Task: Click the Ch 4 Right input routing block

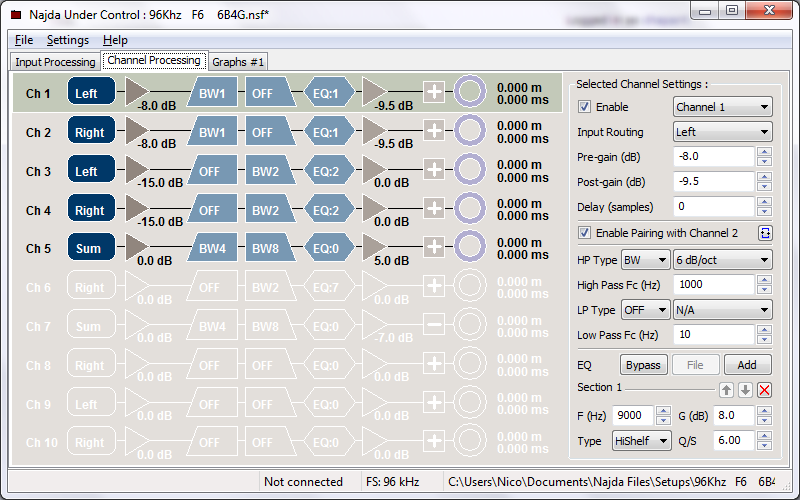Action: [91, 209]
